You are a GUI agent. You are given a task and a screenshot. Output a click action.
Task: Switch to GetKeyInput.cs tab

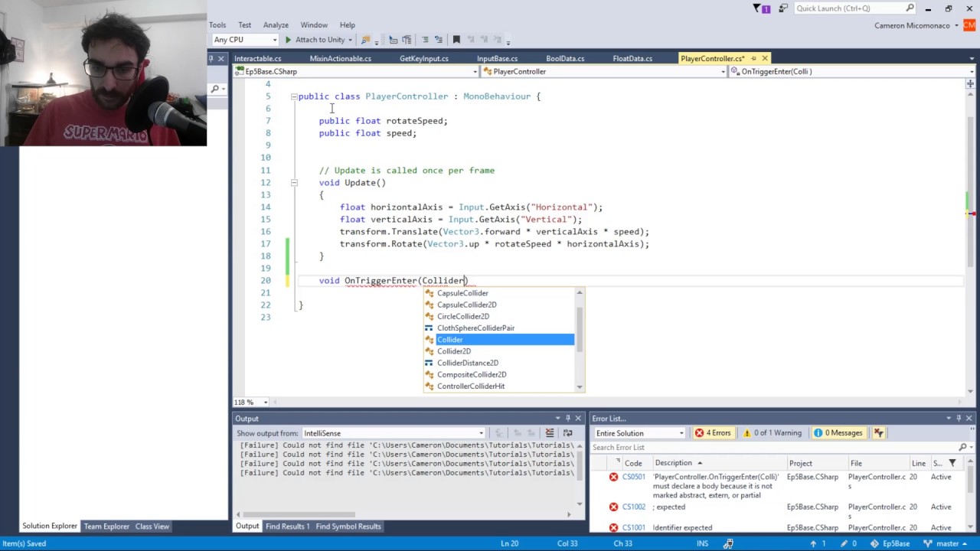[x=424, y=58]
